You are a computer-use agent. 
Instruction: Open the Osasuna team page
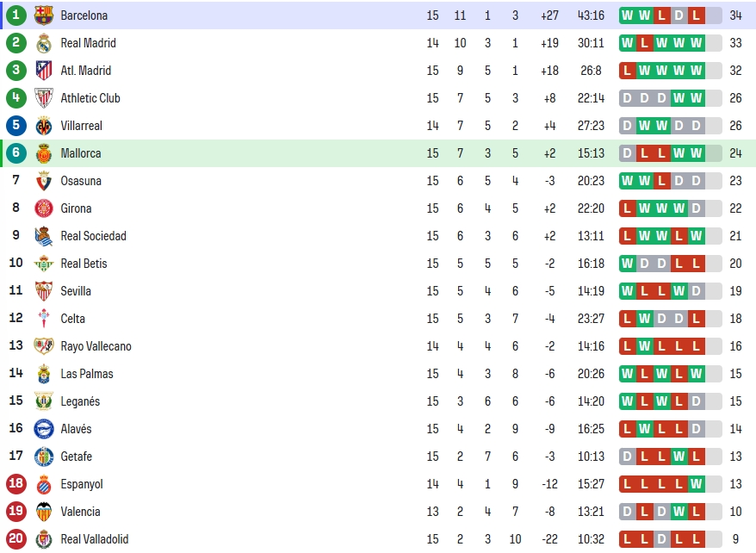click(x=81, y=181)
